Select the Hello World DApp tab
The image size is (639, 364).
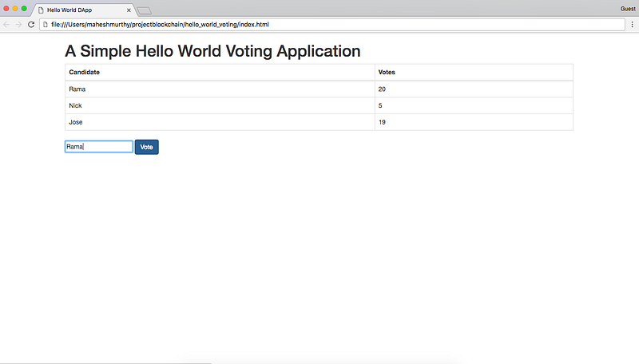click(x=84, y=10)
